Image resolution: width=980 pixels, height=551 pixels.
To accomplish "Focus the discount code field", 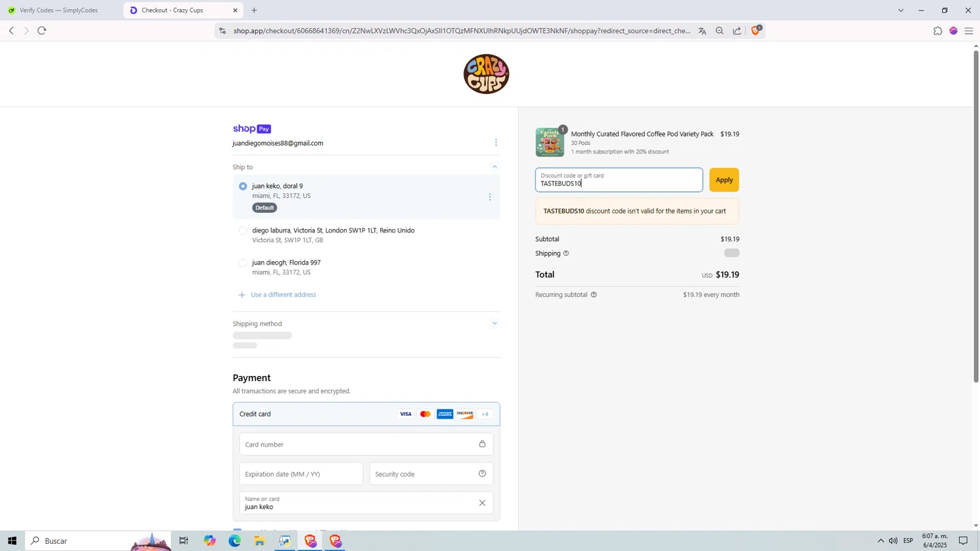I will point(619,180).
